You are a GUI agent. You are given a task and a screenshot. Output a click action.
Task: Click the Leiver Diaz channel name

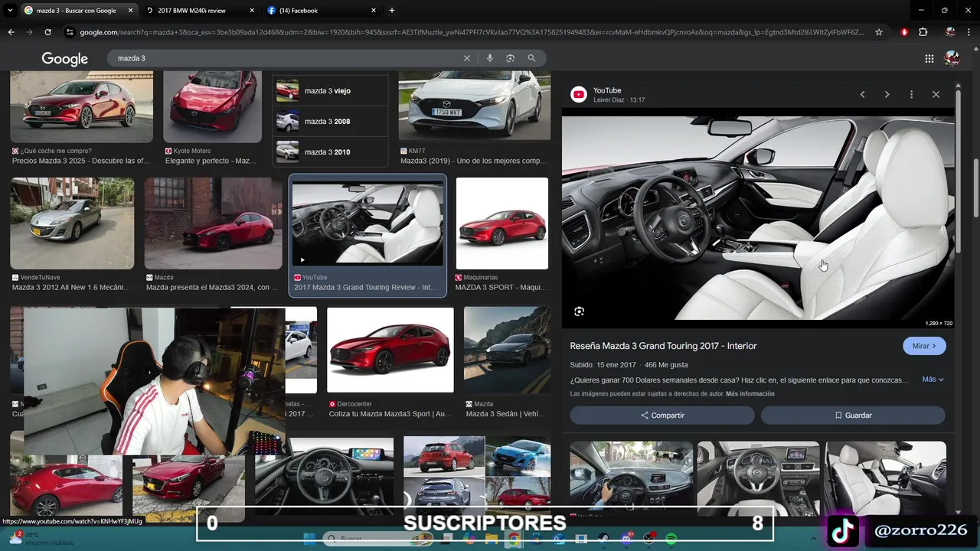tap(609, 100)
